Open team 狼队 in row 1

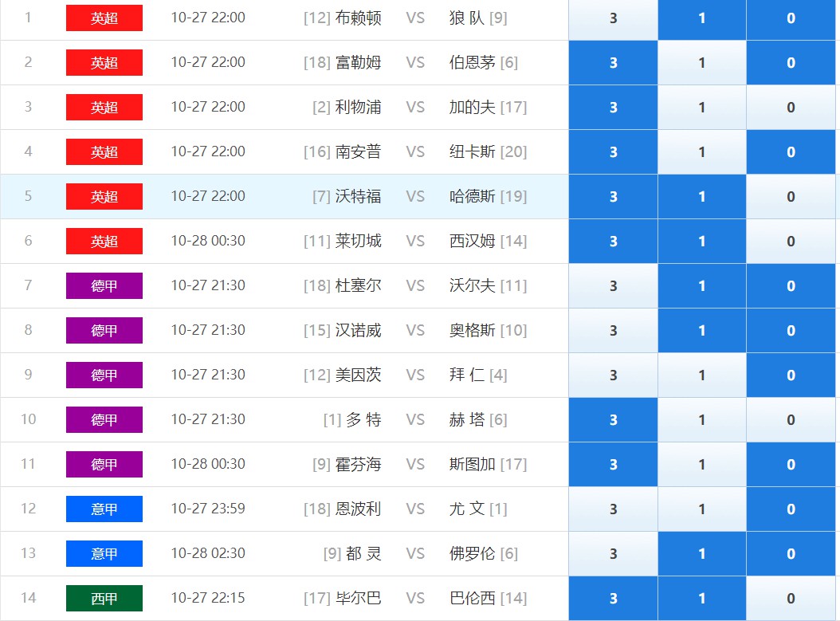[x=467, y=18]
